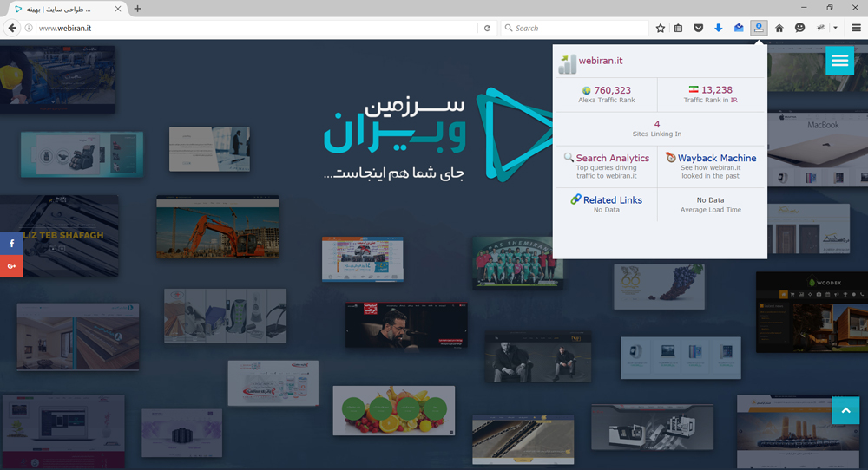Click the scroll-to-top arrow button

(845, 410)
